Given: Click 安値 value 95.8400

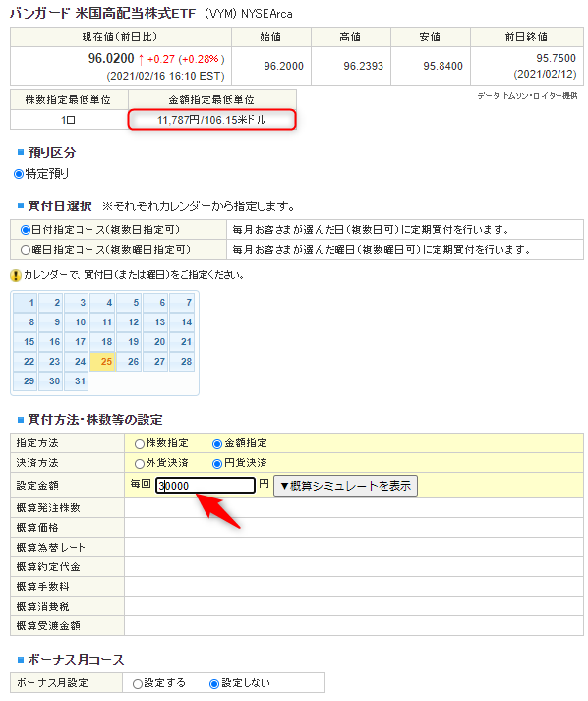Looking at the screenshot, I should pyautogui.click(x=442, y=66).
